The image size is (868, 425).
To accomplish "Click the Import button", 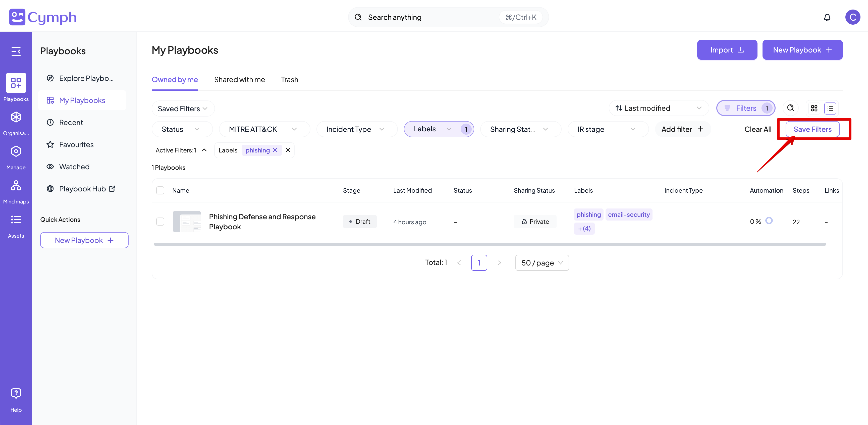I will [727, 50].
